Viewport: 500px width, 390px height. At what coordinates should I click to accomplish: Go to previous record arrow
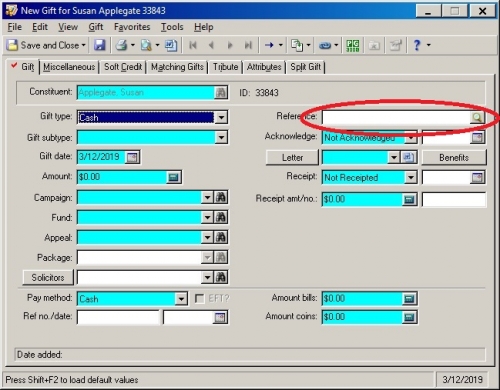211,45
